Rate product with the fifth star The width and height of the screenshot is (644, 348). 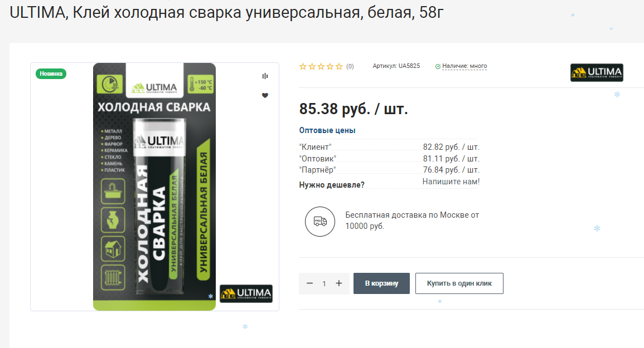click(339, 66)
